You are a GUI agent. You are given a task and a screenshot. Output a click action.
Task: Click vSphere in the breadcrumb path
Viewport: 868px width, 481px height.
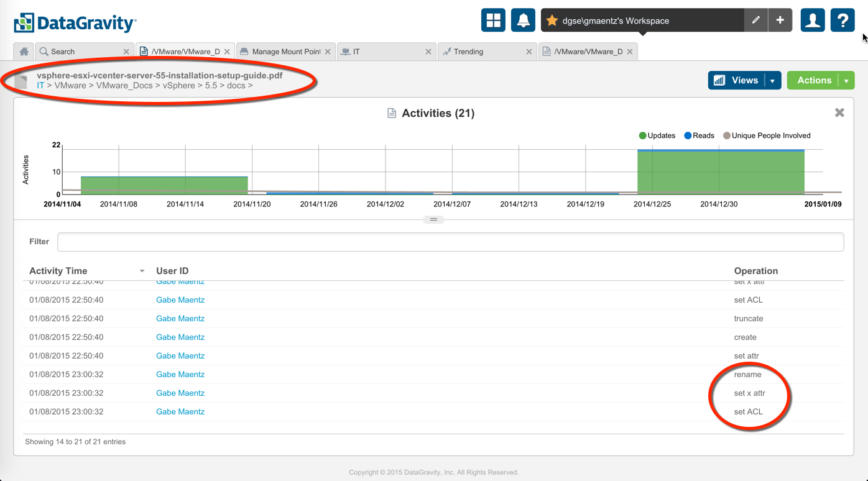[x=179, y=85]
